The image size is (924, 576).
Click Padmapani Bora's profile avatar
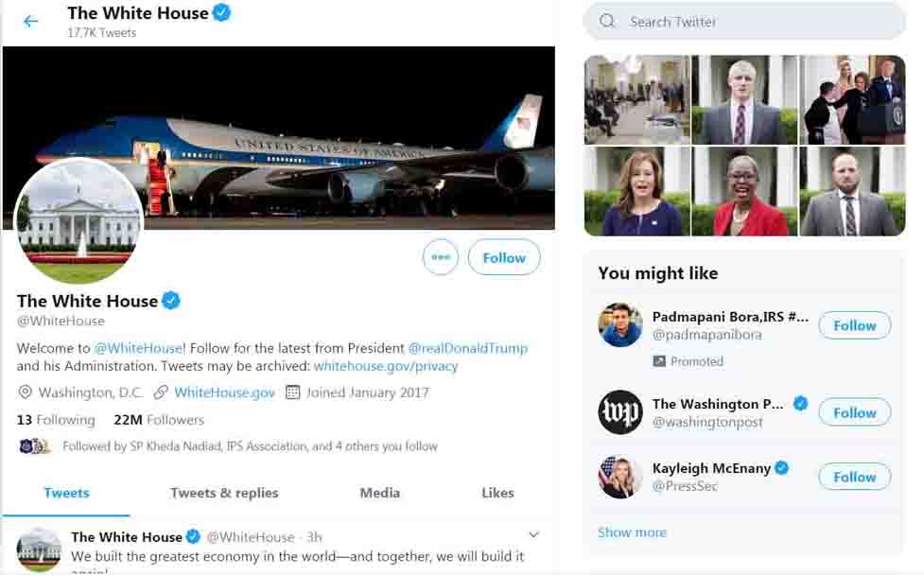point(620,325)
